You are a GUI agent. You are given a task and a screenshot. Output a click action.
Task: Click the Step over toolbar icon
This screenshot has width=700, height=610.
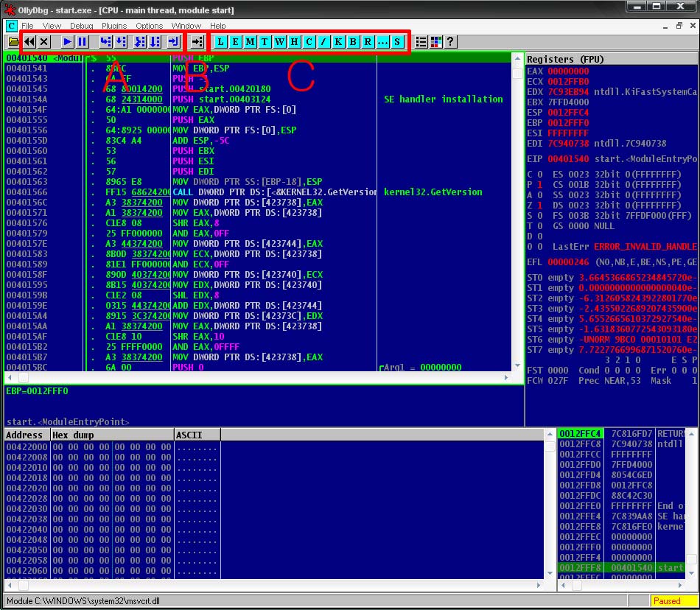pyautogui.click(x=121, y=42)
